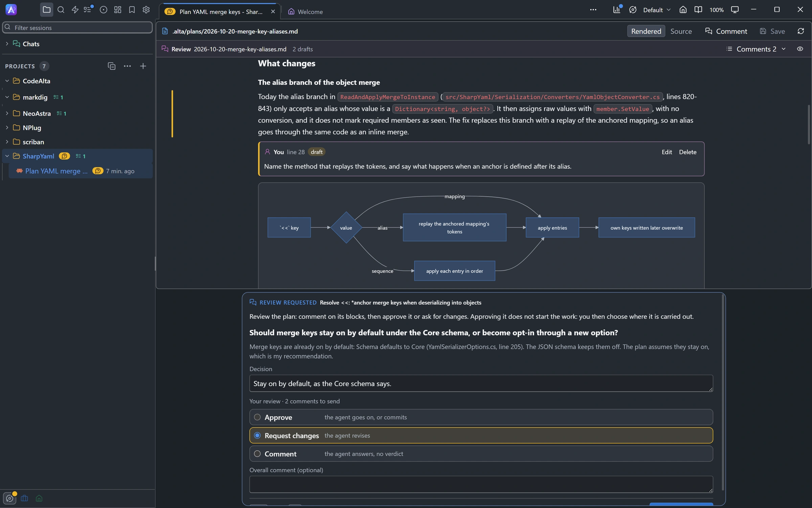This screenshot has height=508, width=812.
Task: Click the monitor display icon
Action: 735,9
